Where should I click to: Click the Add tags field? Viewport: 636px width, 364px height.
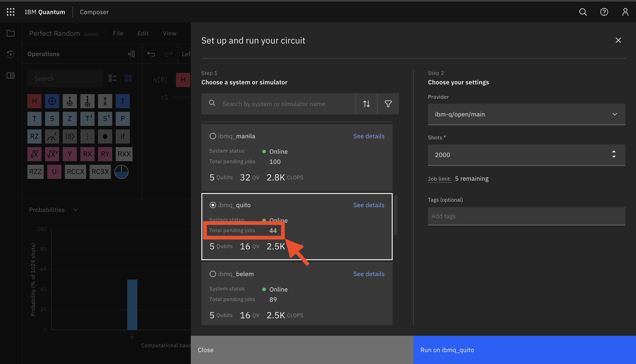(x=526, y=216)
